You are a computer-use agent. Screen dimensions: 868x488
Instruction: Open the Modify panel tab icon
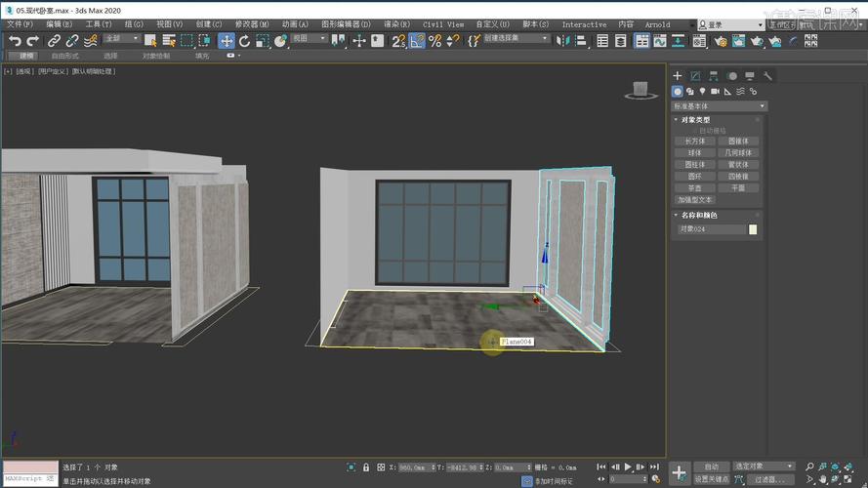pyautogui.click(x=695, y=76)
